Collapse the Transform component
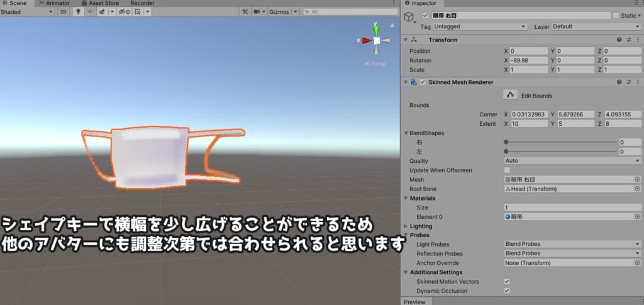The width and height of the screenshot is (644, 305). click(x=406, y=40)
